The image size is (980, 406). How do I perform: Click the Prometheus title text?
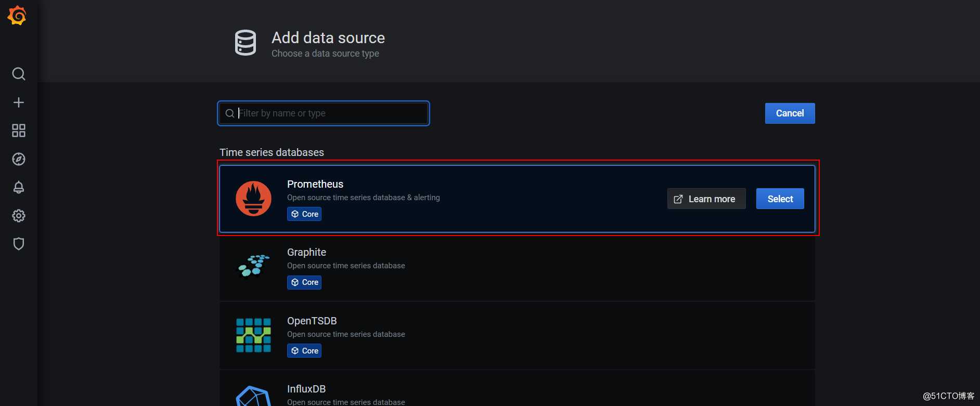tap(315, 184)
